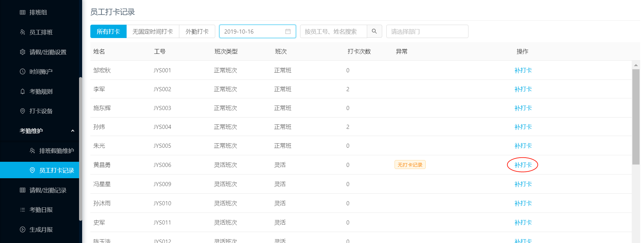Click the 员工打卡记录 pin icon

[x=33, y=170]
